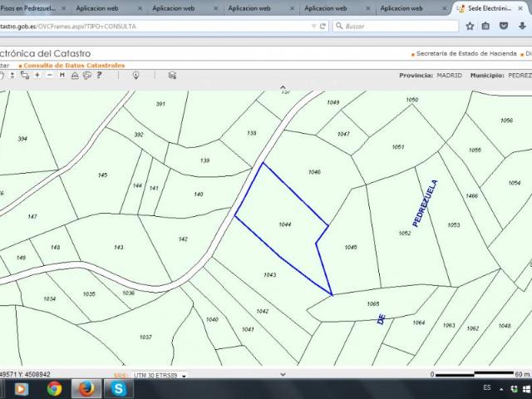Screen dimensions: 532x399
Task: Bookmark page with star icon
Action: (x=470, y=26)
